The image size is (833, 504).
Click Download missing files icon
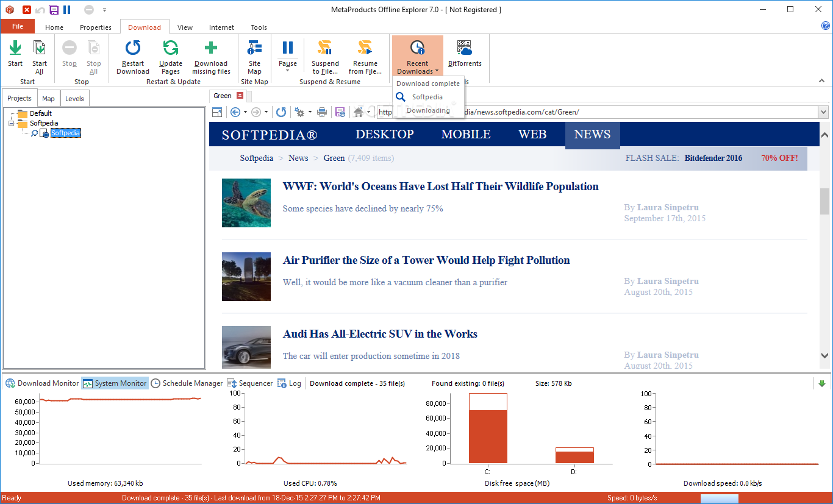point(211,48)
